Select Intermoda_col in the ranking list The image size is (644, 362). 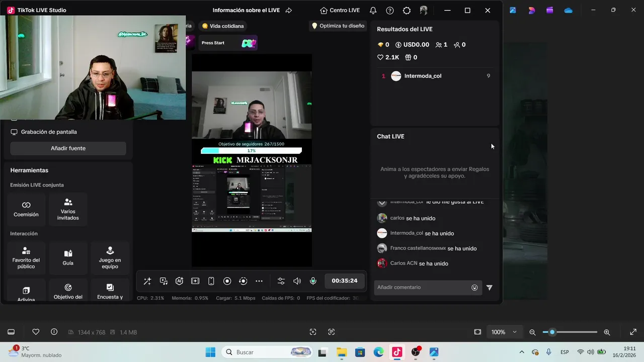coord(435,76)
